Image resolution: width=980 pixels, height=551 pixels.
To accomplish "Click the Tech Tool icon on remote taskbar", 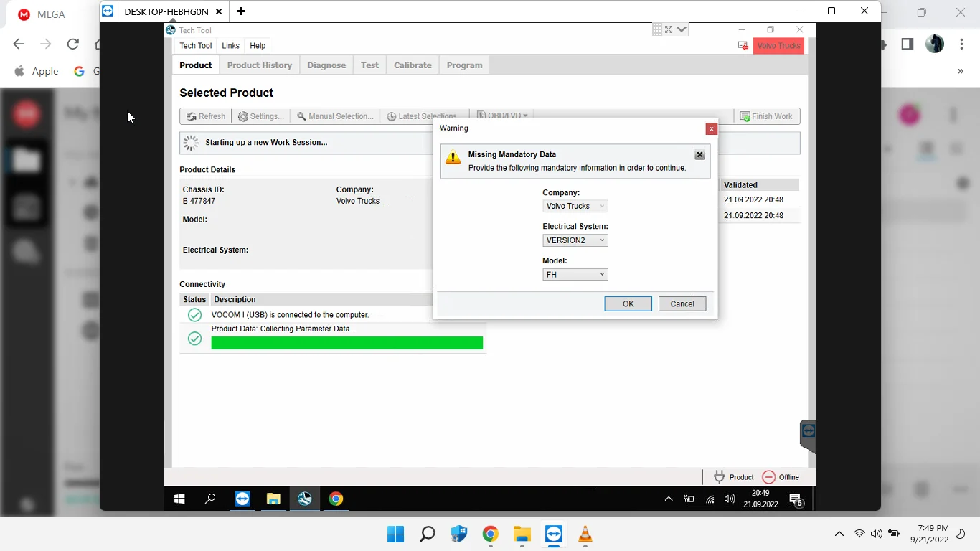I will (305, 499).
